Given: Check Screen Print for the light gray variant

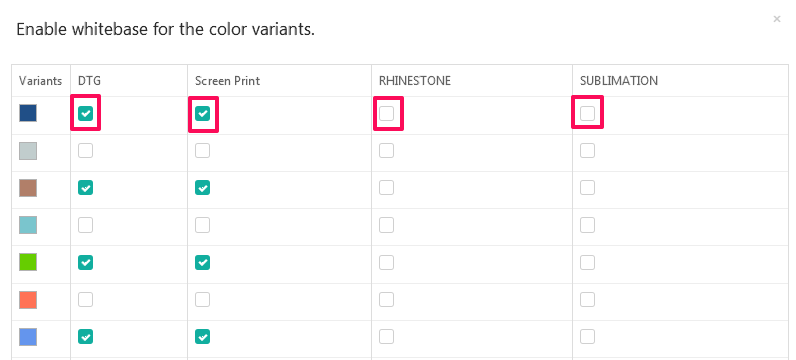Looking at the screenshot, I should [203, 150].
